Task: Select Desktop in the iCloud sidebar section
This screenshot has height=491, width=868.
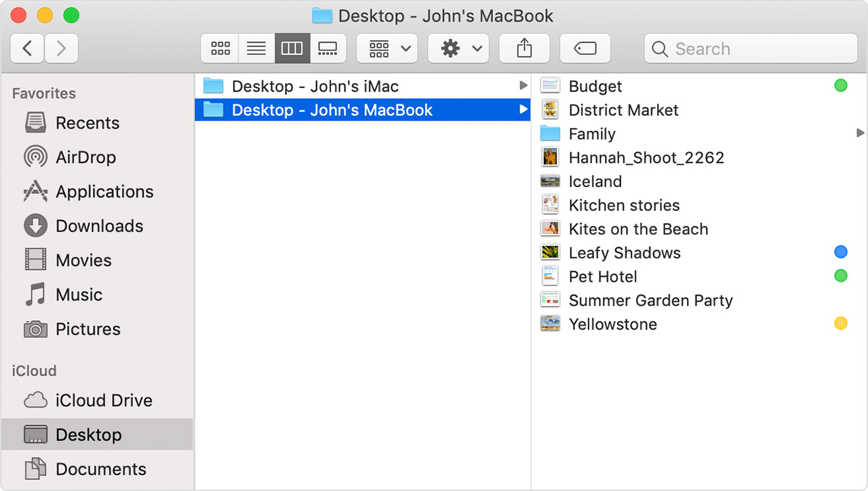Action: (x=97, y=434)
